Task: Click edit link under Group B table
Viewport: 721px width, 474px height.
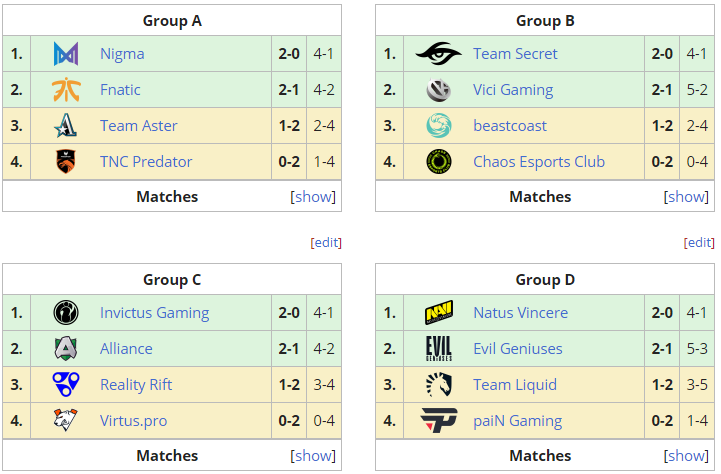Action: pyautogui.click(x=699, y=242)
